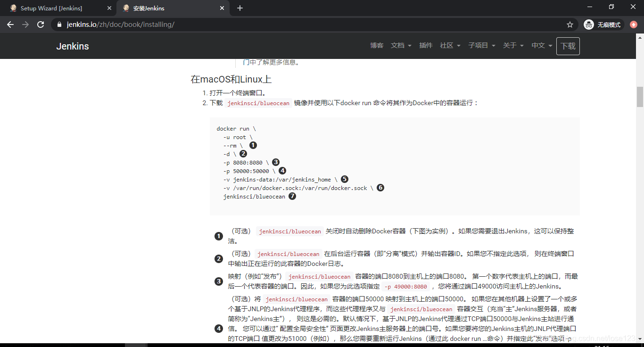
Task: Click the /var/run/docker.sock volume code line
Action: click(x=298, y=188)
